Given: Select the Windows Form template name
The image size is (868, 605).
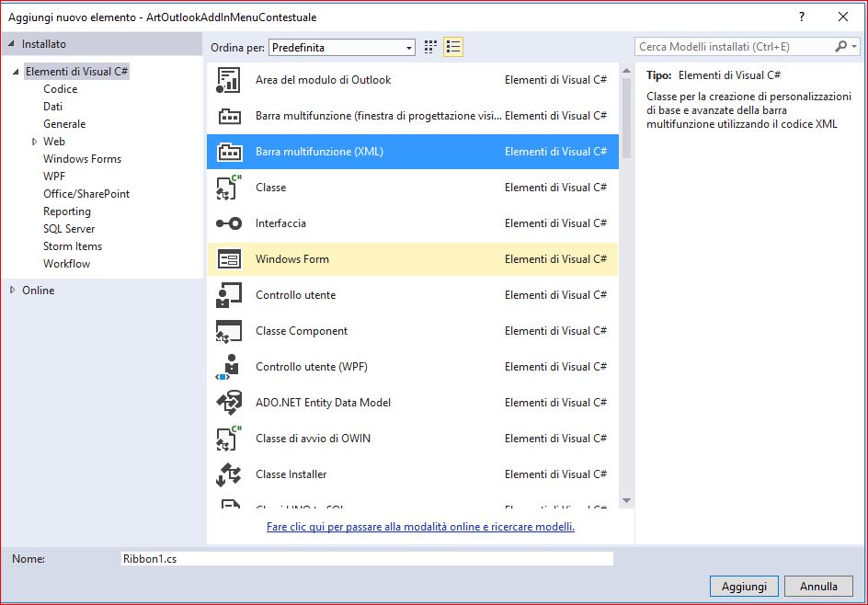Looking at the screenshot, I should click(x=292, y=259).
